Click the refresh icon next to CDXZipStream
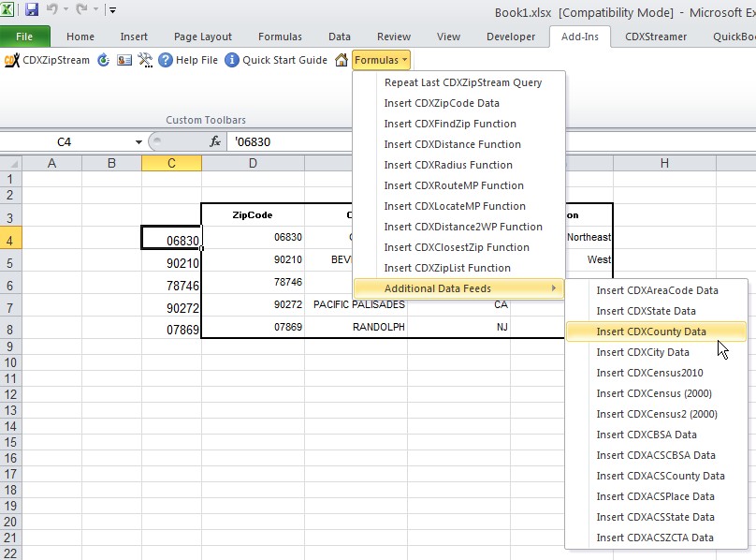 click(103, 60)
